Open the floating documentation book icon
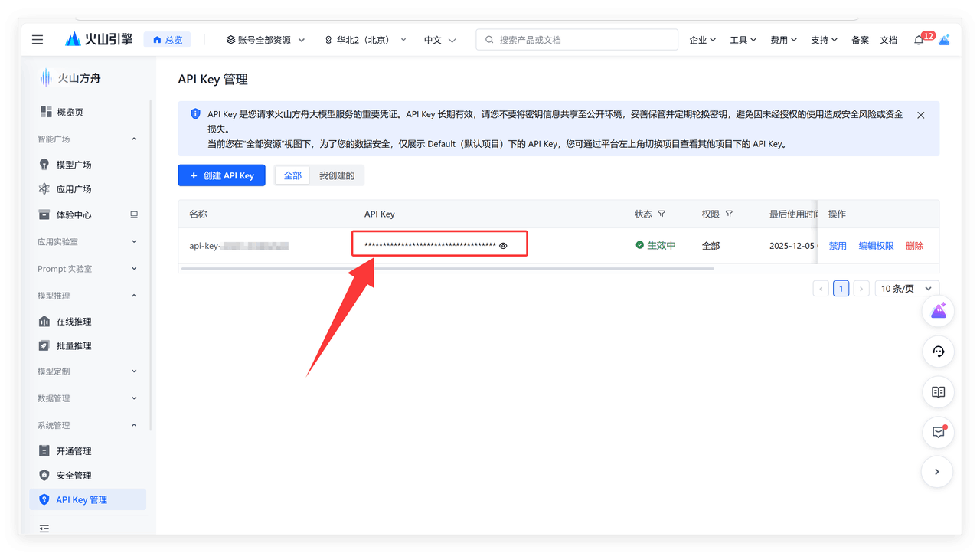This screenshot has height=553, width=980. pos(939,392)
